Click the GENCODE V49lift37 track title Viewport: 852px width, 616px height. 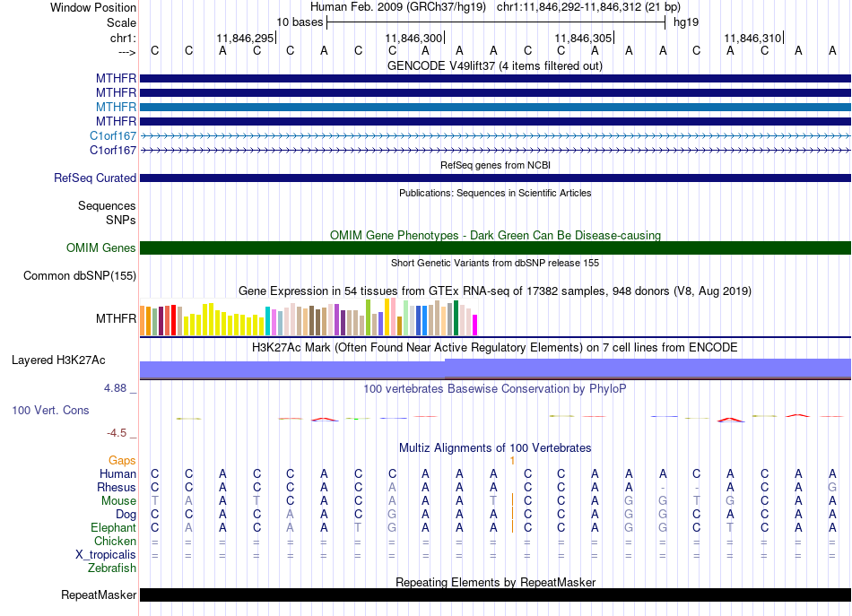click(x=495, y=65)
